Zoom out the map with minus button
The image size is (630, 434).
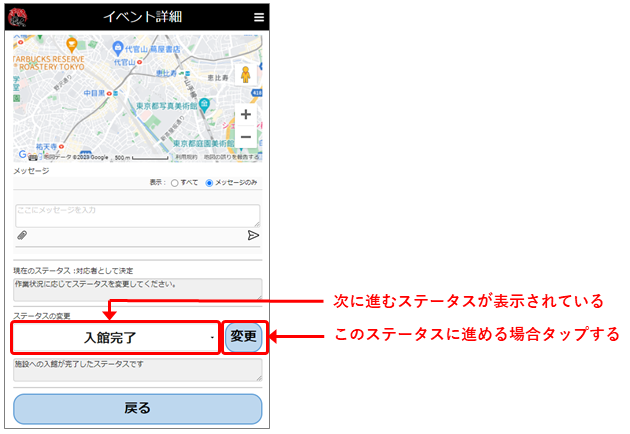(246, 136)
